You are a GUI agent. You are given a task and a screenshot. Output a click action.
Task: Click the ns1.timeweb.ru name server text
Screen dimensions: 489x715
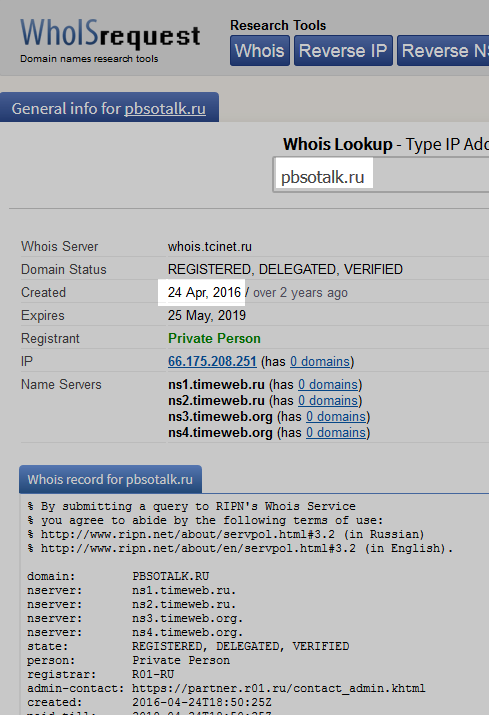click(x=216, y=384)
